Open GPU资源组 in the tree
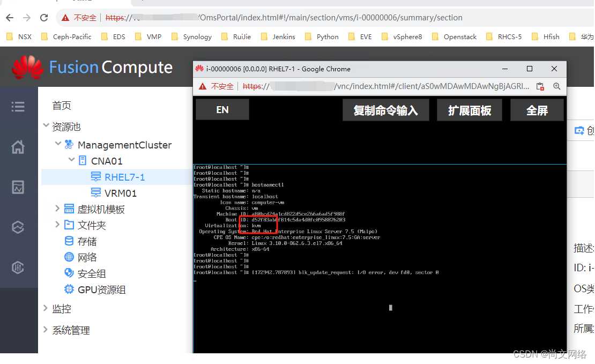This screenshot has width=595, height=364. coord(101,289)
